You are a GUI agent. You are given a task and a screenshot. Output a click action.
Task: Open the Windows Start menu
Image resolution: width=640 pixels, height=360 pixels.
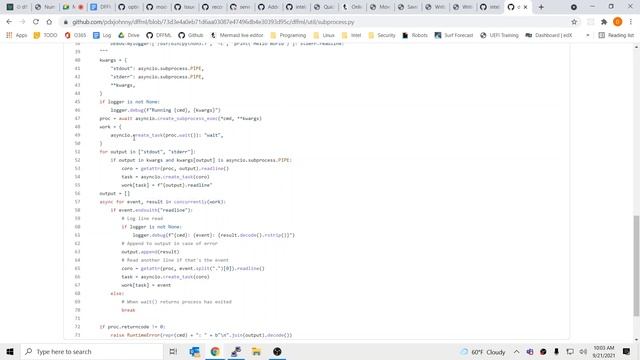10,351
